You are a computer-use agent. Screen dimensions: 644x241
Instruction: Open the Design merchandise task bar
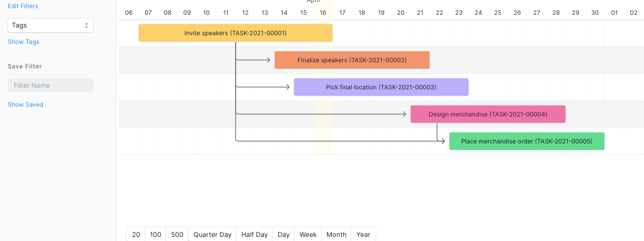488,114
